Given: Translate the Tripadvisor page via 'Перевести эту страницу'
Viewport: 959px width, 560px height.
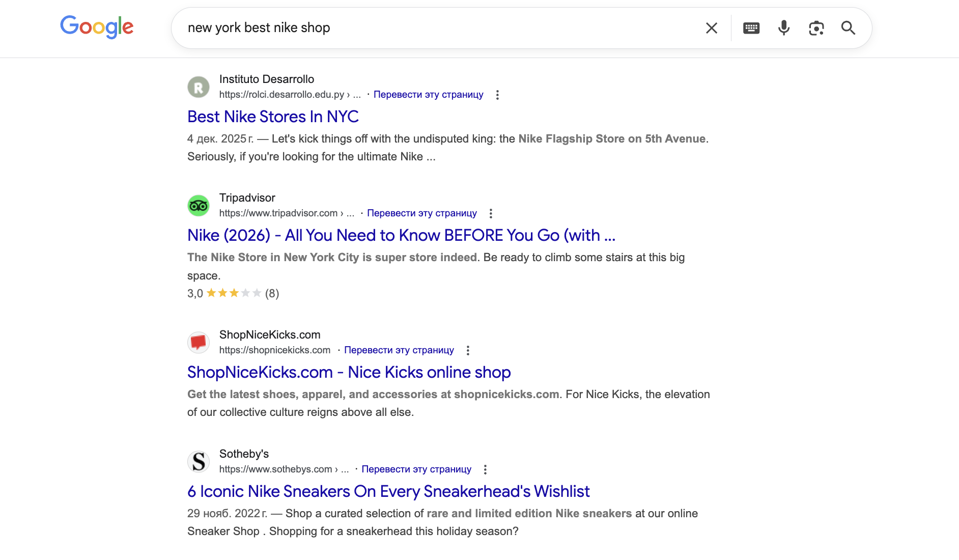Looking at the screenshot, I should click(x=421, y=213).
